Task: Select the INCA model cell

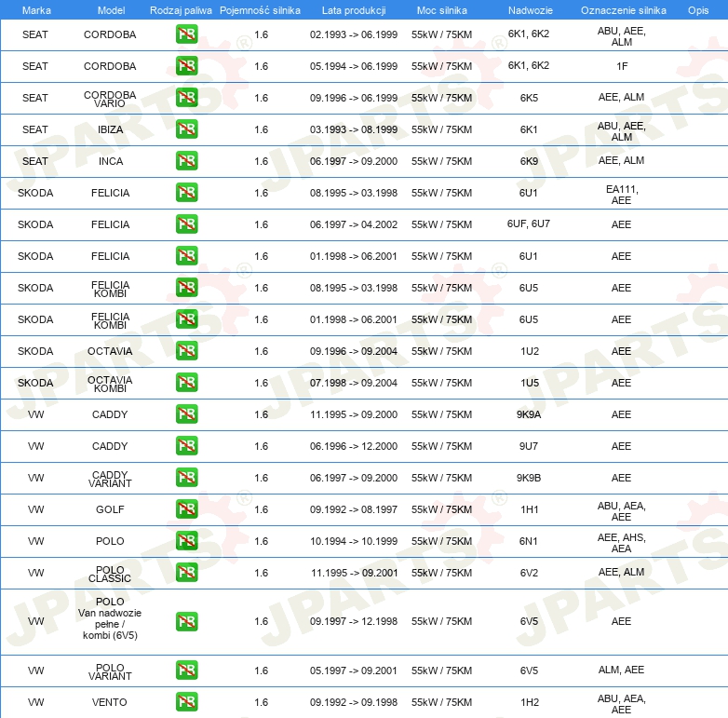Action: pos(111,161)
